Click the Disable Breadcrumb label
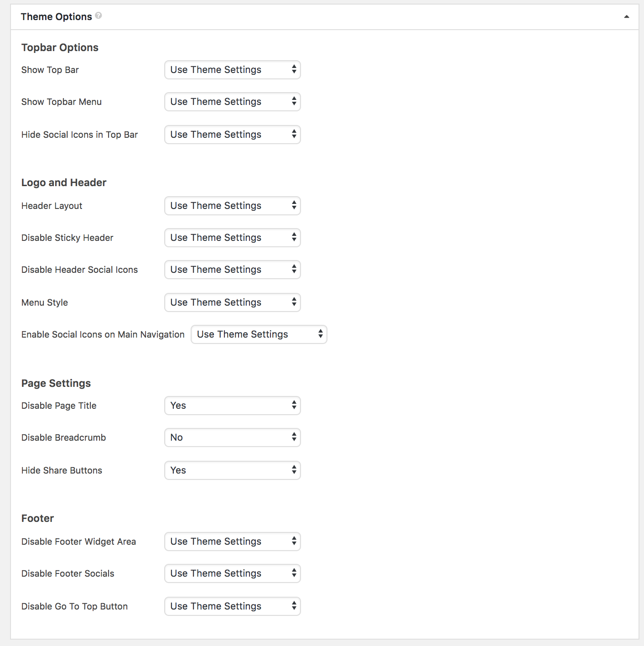644x646 pixels. tap(63, 438)
